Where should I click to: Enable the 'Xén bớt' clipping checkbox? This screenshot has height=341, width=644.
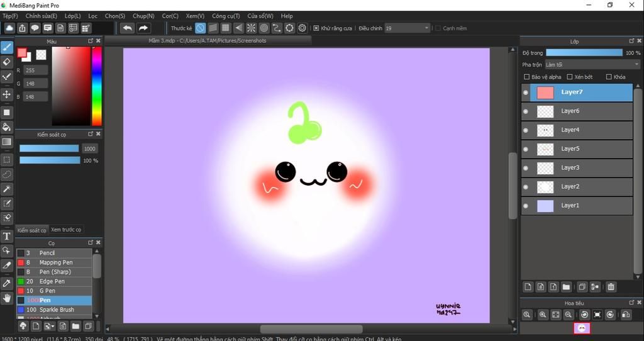(570, 77)
